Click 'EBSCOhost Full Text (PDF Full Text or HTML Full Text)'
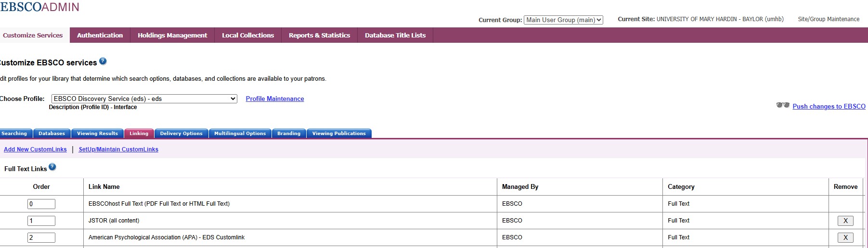The image size is (868, 248). click(159, 204)
